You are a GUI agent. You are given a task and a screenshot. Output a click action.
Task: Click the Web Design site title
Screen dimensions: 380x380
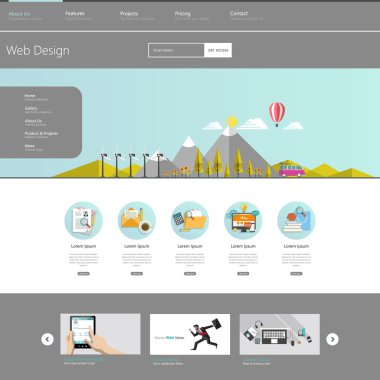(x=38, y=51)
